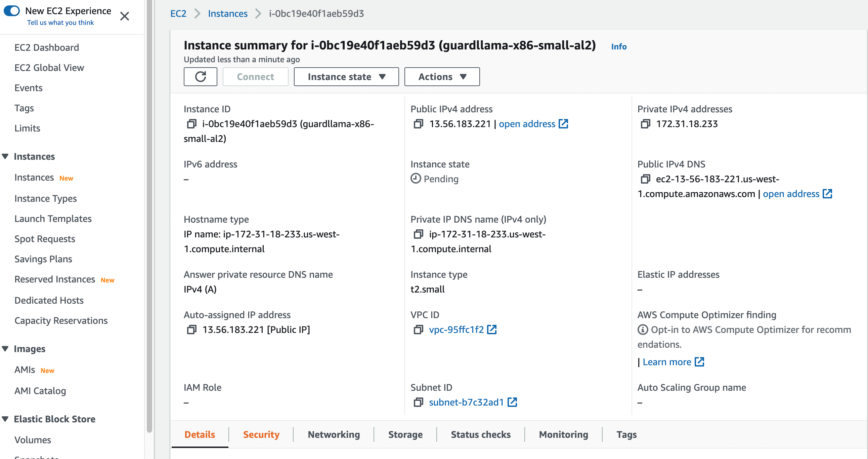The height and width of the screenshot is (459, 868).
Task: Open the Instance state dropdown
Action: point(346,77)
